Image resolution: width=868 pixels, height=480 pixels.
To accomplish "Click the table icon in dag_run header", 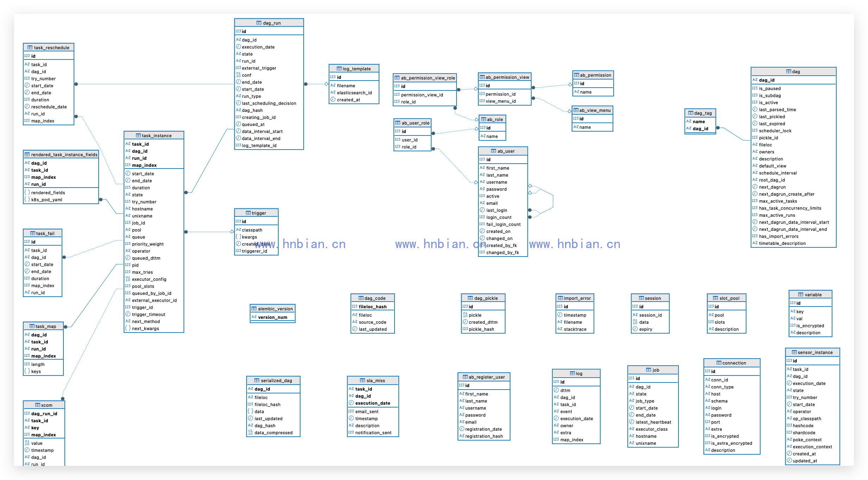I will point(259,23).
